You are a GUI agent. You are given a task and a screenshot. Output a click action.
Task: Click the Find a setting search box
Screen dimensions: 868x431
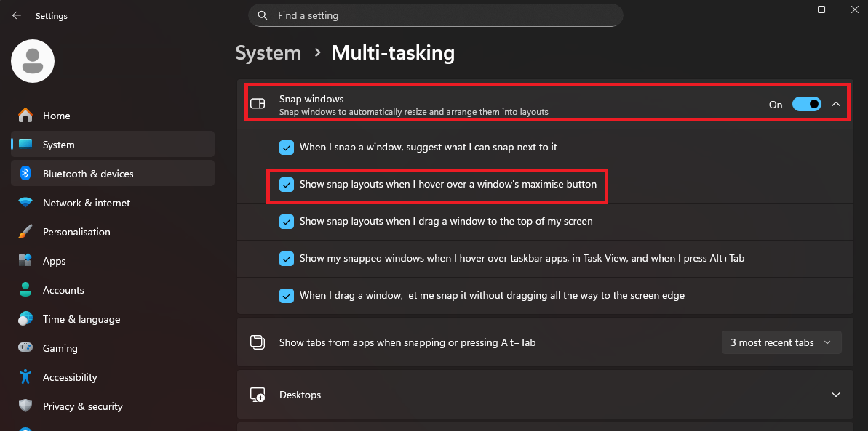coord(436,15)
